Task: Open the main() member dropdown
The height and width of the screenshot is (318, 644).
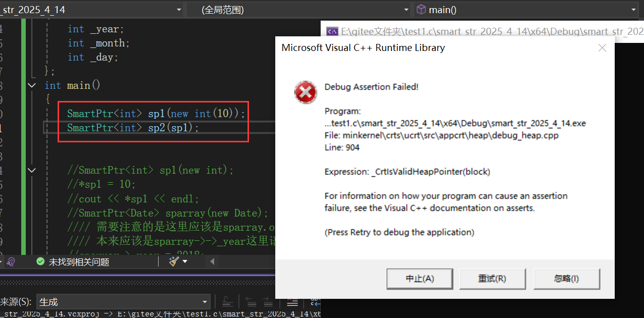Action: click(x=526, y=10)
